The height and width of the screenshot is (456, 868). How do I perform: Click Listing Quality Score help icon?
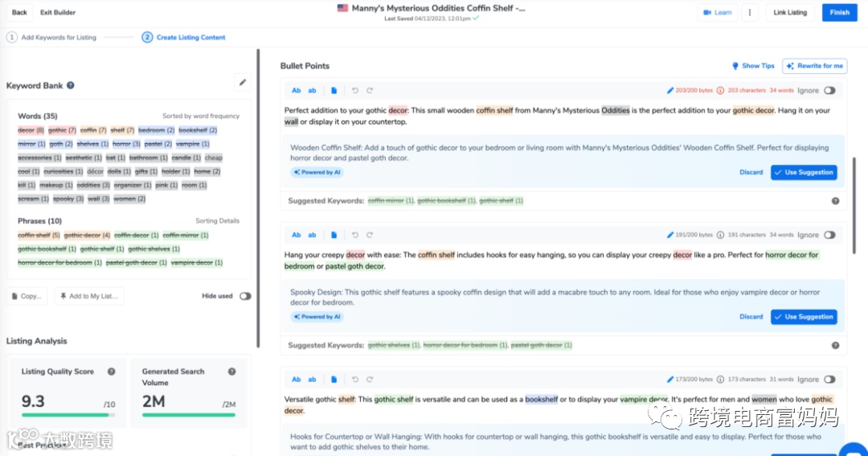click(111, 372)
